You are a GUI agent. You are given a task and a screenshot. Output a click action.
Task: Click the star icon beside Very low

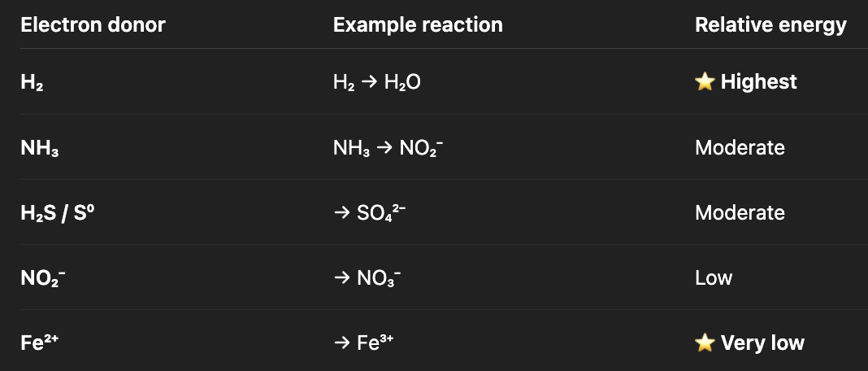[705, 343]
